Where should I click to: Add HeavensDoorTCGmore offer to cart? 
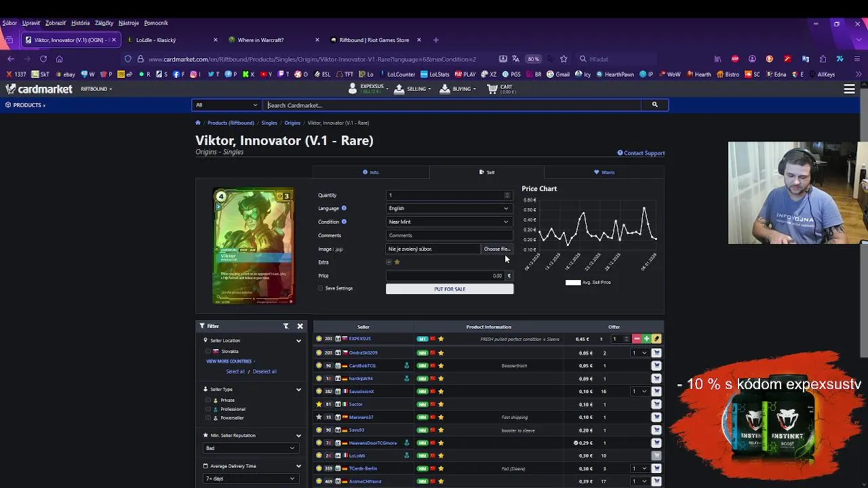pos(656,443)
